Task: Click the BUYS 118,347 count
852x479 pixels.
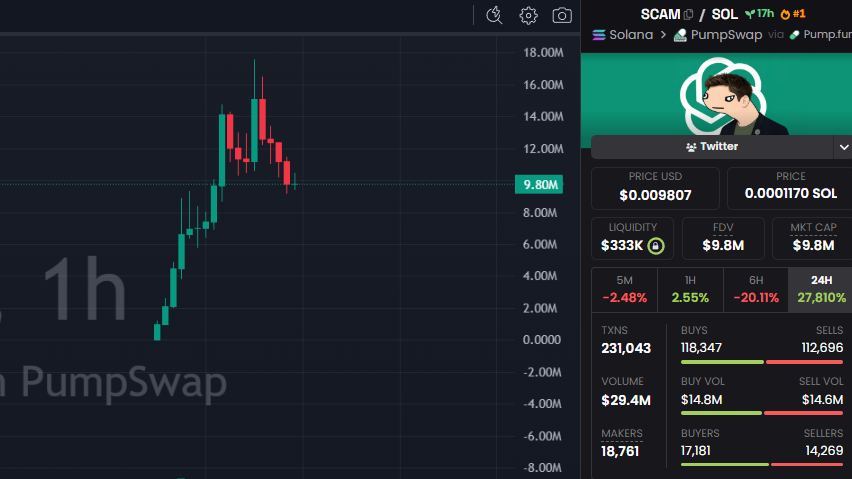Action: [701, 348]
